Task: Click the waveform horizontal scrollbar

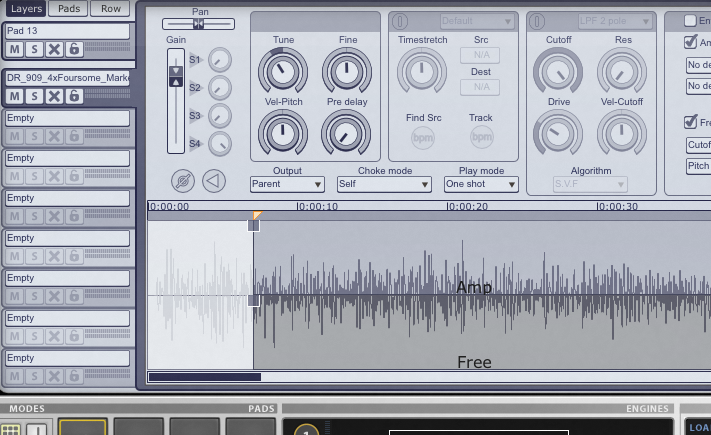Action: 204,377
